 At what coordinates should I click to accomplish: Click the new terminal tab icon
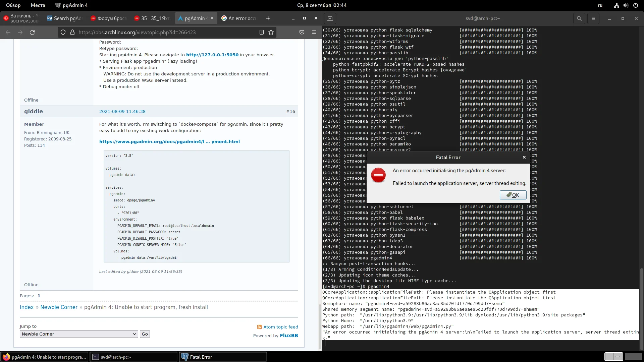(330, 18)
